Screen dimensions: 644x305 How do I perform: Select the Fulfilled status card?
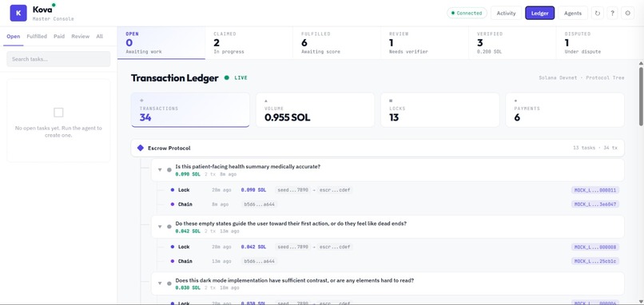[x=337, y=42]
